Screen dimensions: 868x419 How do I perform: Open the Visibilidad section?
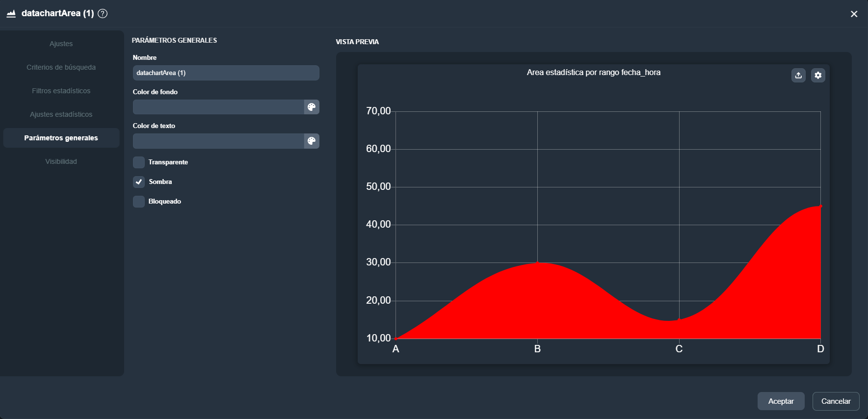61,161
